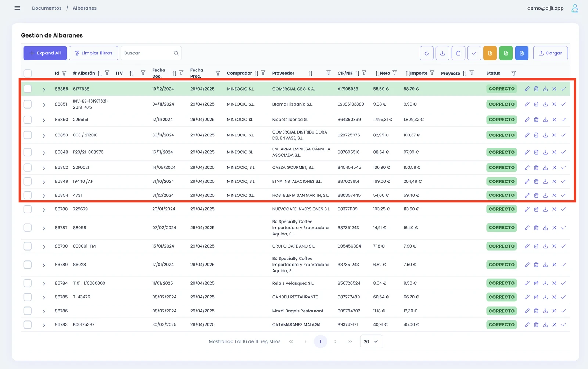This screenshot has width=588, height=369.
Task: Edit albarán 86855 with the pencil icon
Action: 527,89
